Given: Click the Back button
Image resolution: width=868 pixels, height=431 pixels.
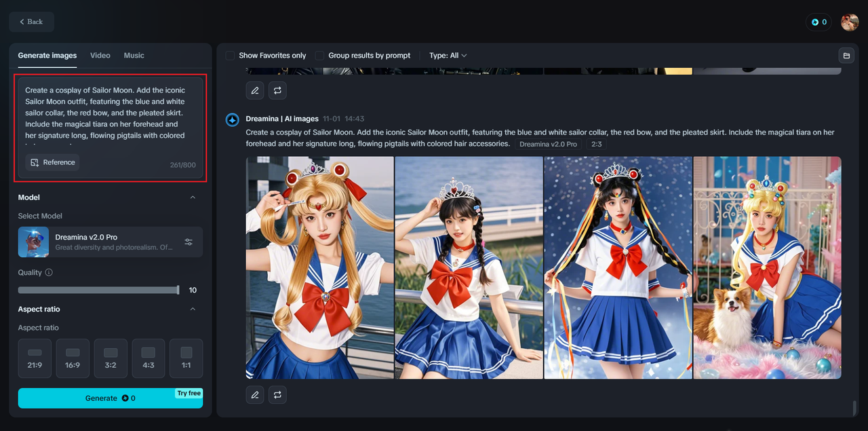Looking at the screenshot, I should 31,22.
